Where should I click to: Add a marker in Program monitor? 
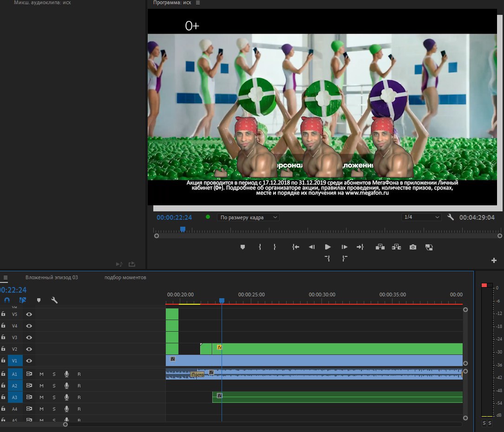tap(242, 247)
